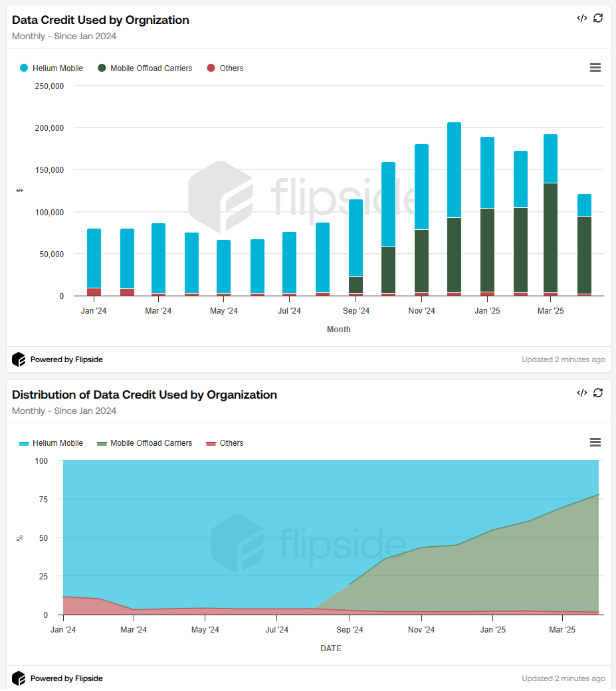Click Flipside logo in bar chart footer

point(19,359)
